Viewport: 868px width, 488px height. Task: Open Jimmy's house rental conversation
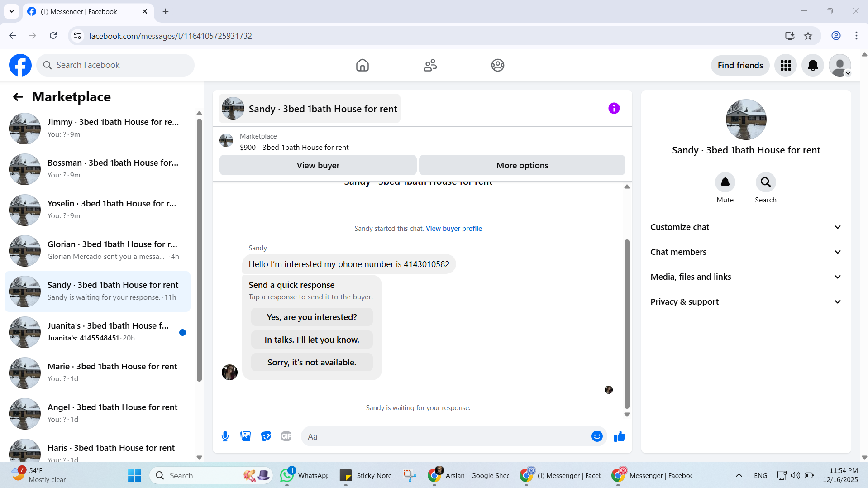97,129
